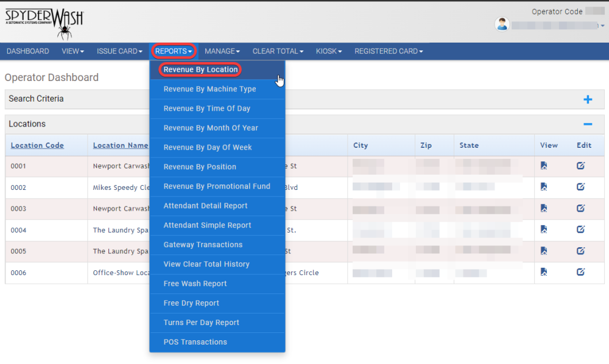Click the Zip column header

pos(426,145)
